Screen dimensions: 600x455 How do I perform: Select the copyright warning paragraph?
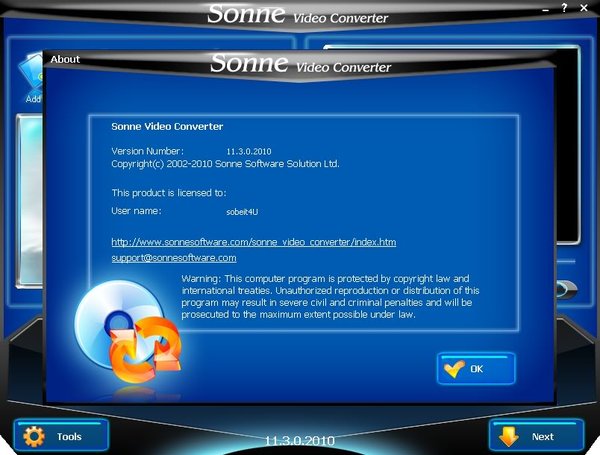point(330,297)
